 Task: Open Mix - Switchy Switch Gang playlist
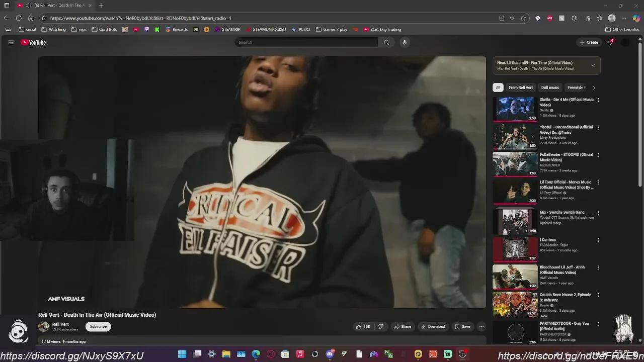tap(562, 212)
